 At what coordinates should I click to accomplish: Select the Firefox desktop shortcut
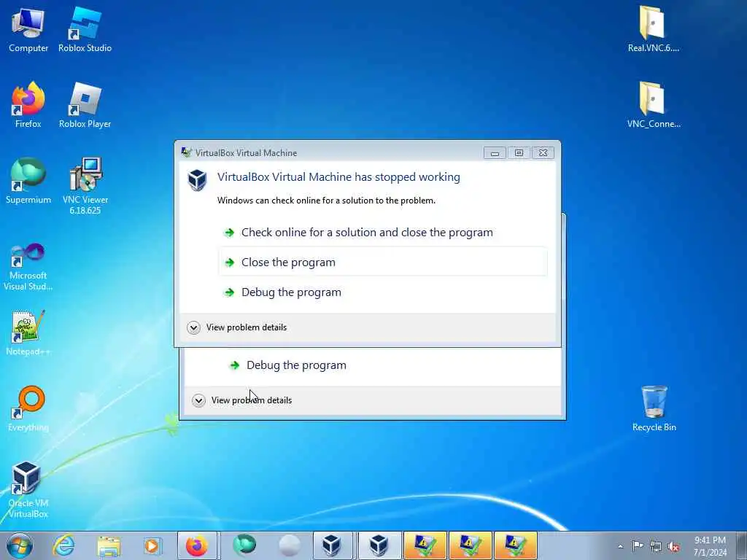[x=28, y=105]
